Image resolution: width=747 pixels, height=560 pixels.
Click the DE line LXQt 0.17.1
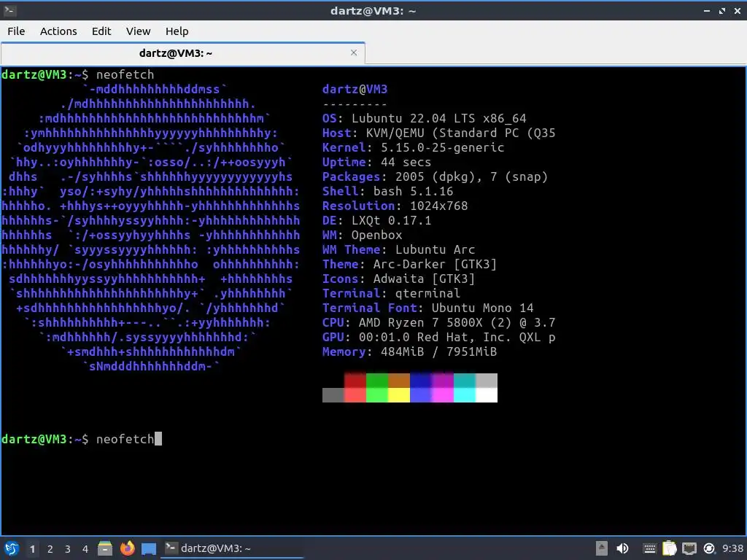[376, 220]
